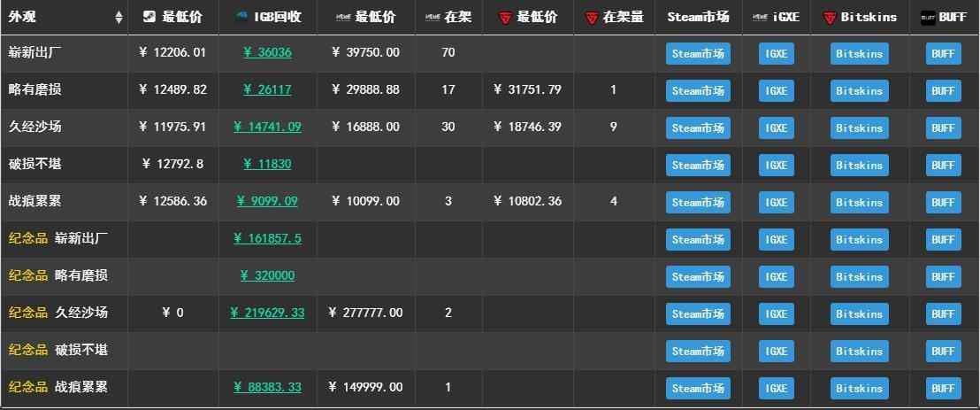
Task: Open Steam市场 for 略有磨损 row
Action: 698,90
